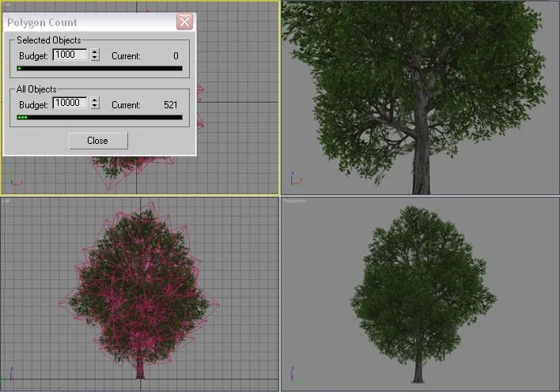Focus the All Objects Budget field
Image resolution: width=560 pixels, height=392 pixels.
point(70,103)
